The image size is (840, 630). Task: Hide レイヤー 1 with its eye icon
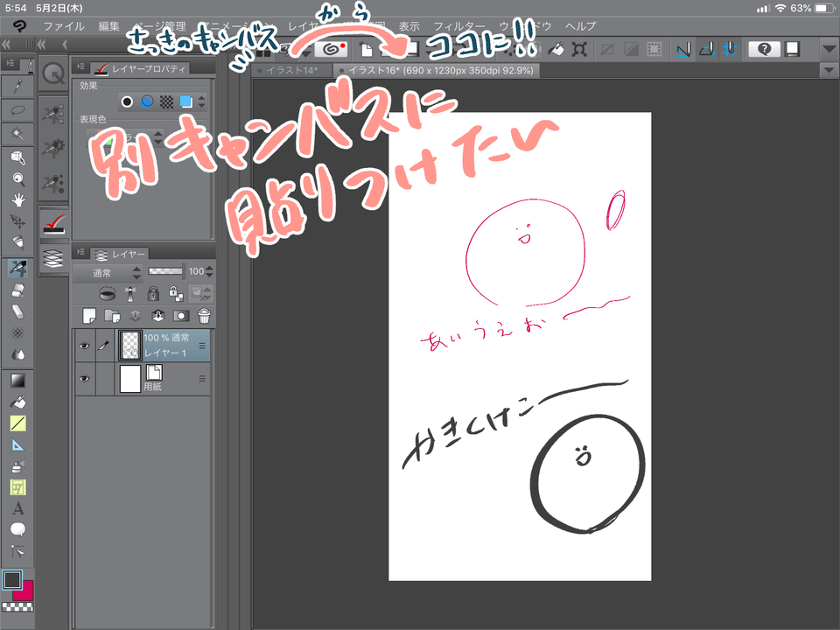85,346
